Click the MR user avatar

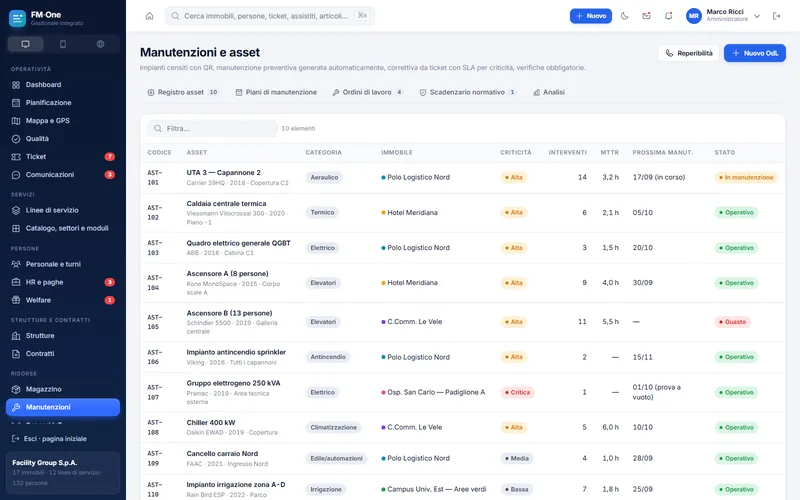(x=693, y=16)
